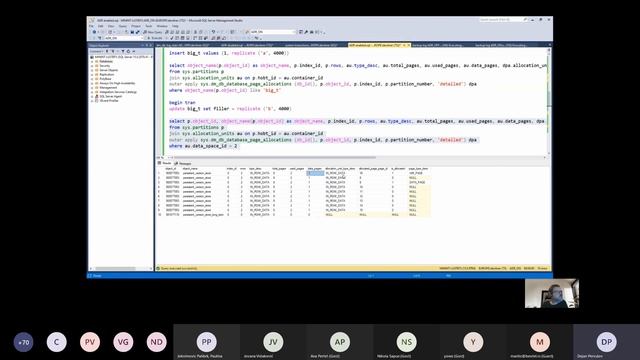Click the Parse checkmark icon

(172, 38)
